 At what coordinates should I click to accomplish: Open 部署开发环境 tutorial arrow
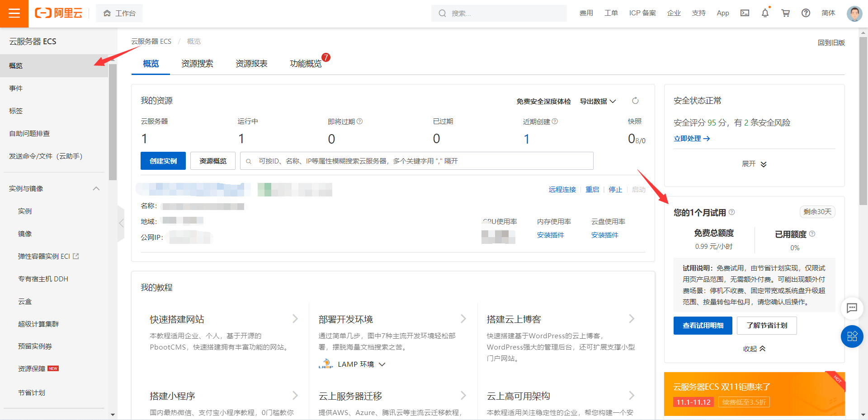(x=463, y=319)
